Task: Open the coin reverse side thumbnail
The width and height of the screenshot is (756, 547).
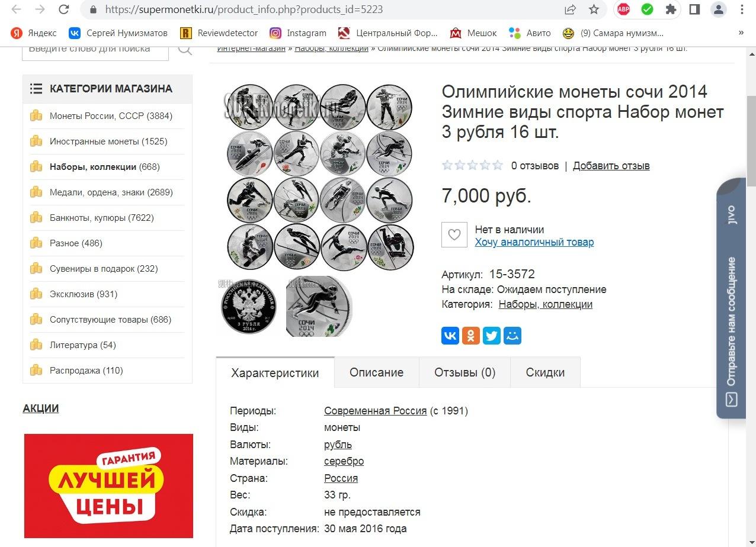Action: [x=319, y=306]
